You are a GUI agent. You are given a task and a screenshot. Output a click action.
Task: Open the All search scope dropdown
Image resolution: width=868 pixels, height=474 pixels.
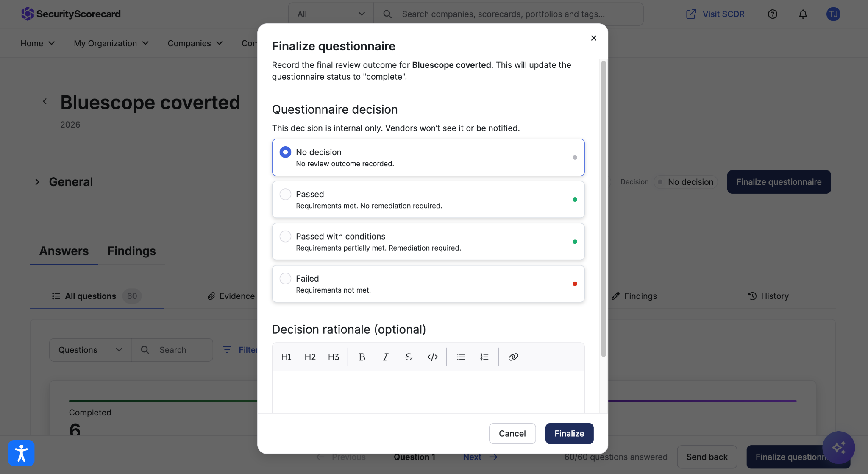[x=331, y=14]
